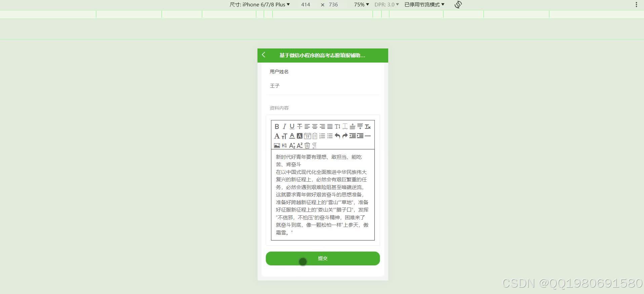Click inside the rich text content area
The image size is (644, 294).
(323, 195)
